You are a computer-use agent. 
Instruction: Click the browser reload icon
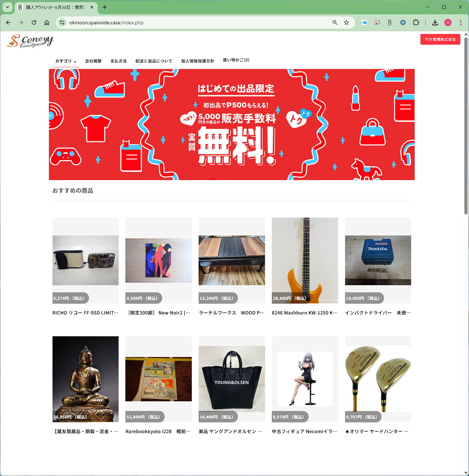[x=34, y=23]
